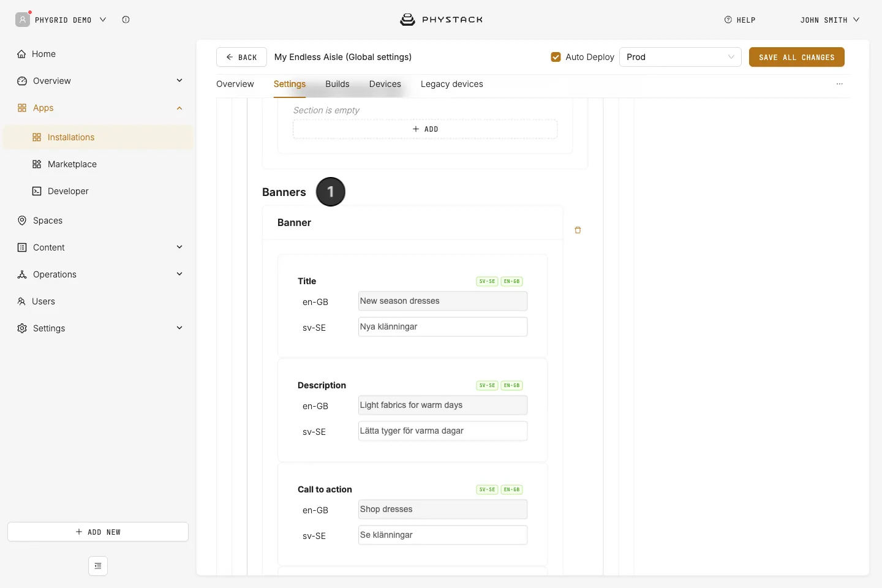The width and height of the screenshot is (882, 588).
Task: Click the Users icon in sidebar
Action: 21,301
